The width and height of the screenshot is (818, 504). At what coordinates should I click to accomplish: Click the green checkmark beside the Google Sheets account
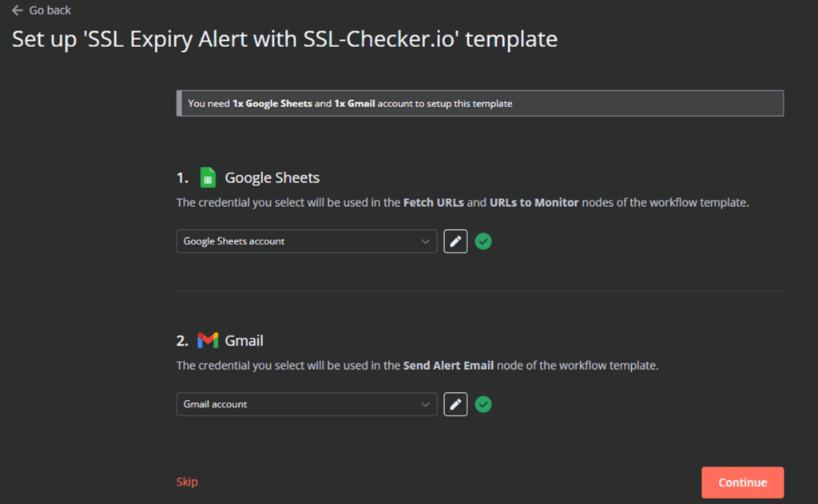pyautogui.click(x=483, y=241)
